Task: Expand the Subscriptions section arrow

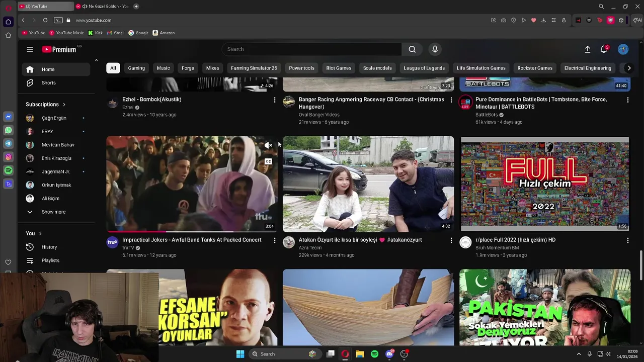Action: pos(64,105)
